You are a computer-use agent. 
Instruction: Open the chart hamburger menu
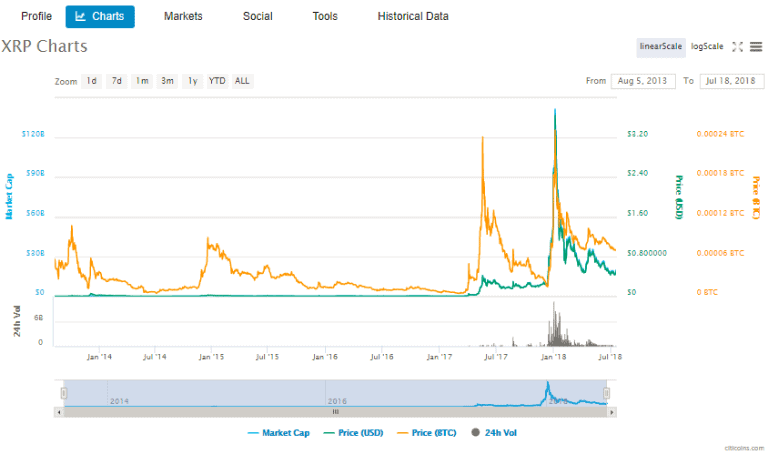click(x=756, y=47)
